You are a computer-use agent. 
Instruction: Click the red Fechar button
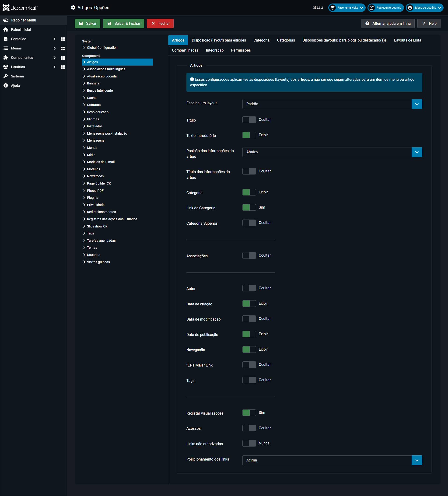[x=160, y=23]
